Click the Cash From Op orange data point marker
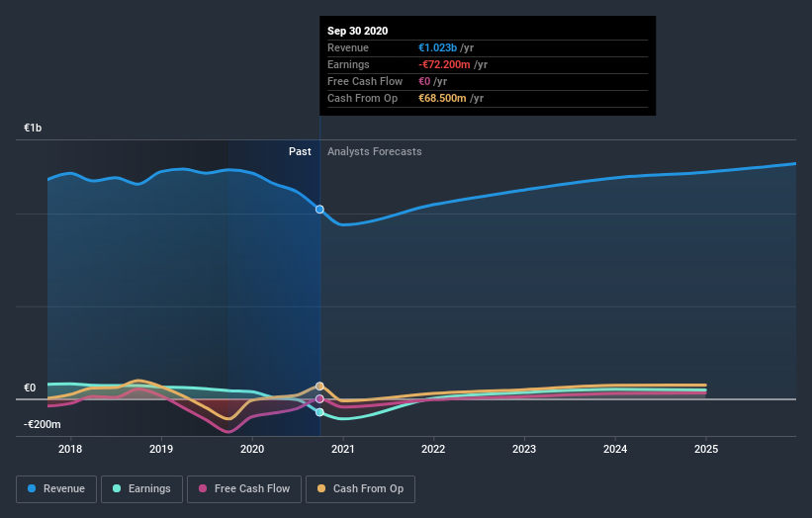 point(319,387)
